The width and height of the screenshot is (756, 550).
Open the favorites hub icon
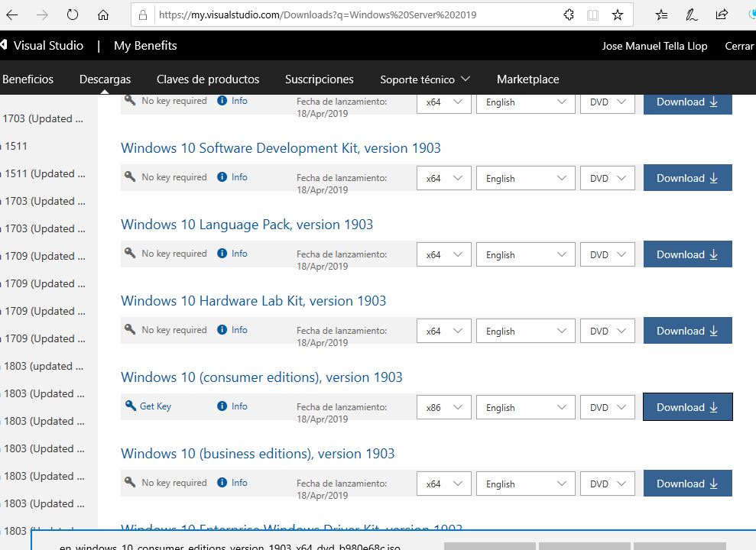[661, 15]
